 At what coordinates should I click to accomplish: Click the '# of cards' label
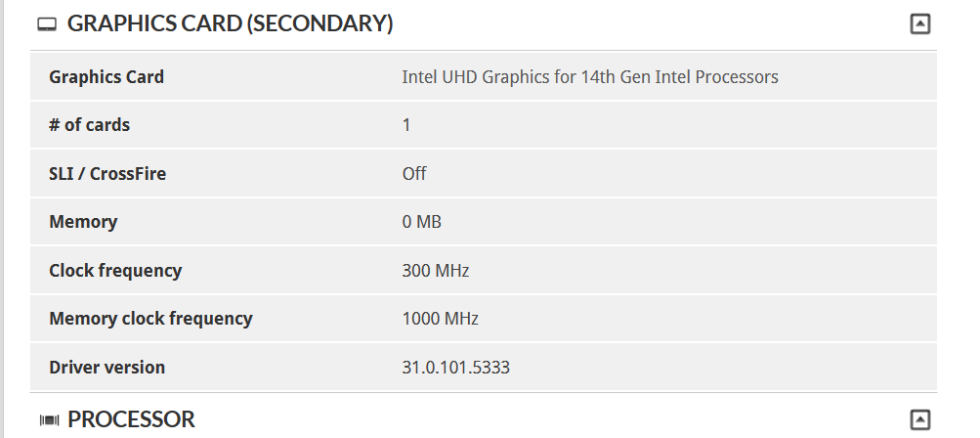pyautogui.click(x=89, y=125)
